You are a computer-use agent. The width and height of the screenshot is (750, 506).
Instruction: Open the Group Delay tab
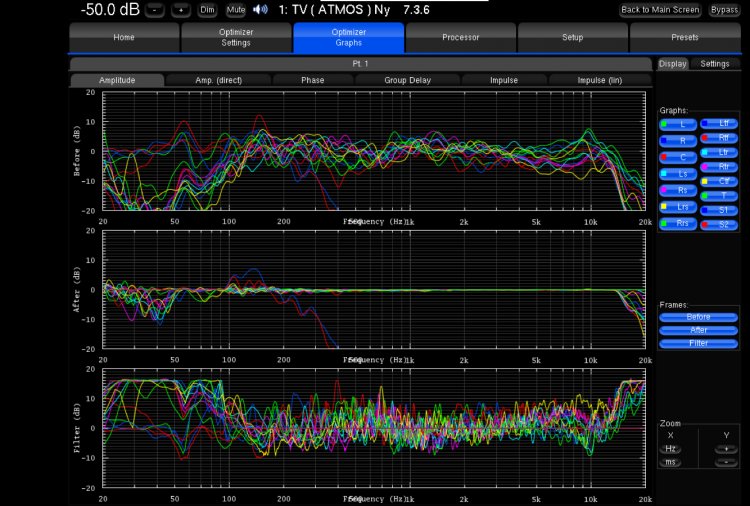(406, 80)
